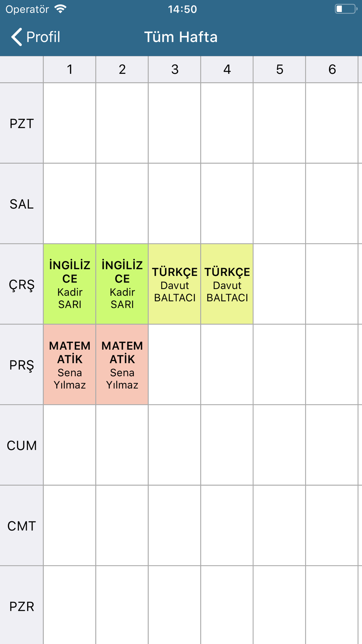Viewport: 362px width, 644px height.
Task: Tap the Tüm Hafta title
Action: pos(181,37)
